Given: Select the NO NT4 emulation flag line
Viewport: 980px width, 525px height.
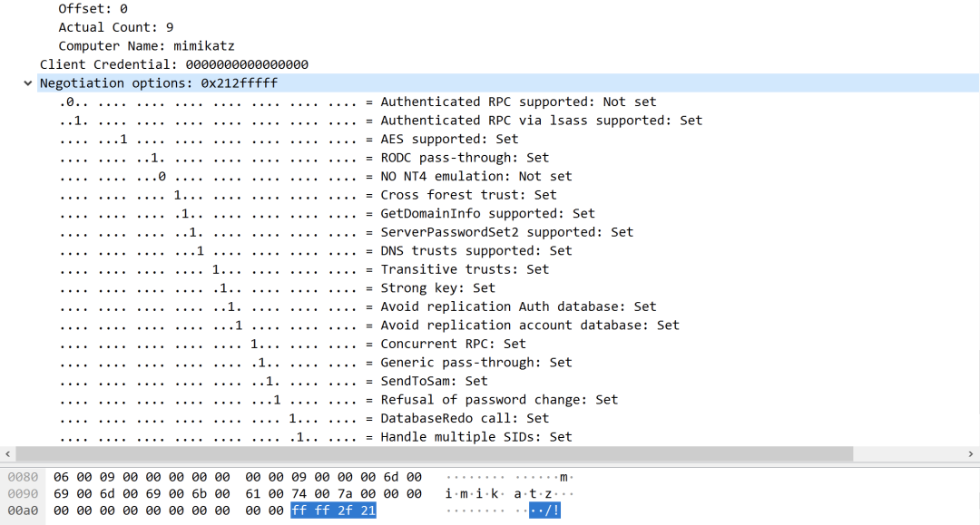Looking at the screenshot, I should pos(316,176).
